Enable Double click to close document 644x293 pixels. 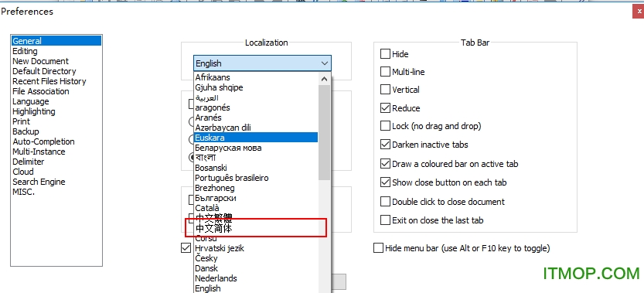coord(385,201)
